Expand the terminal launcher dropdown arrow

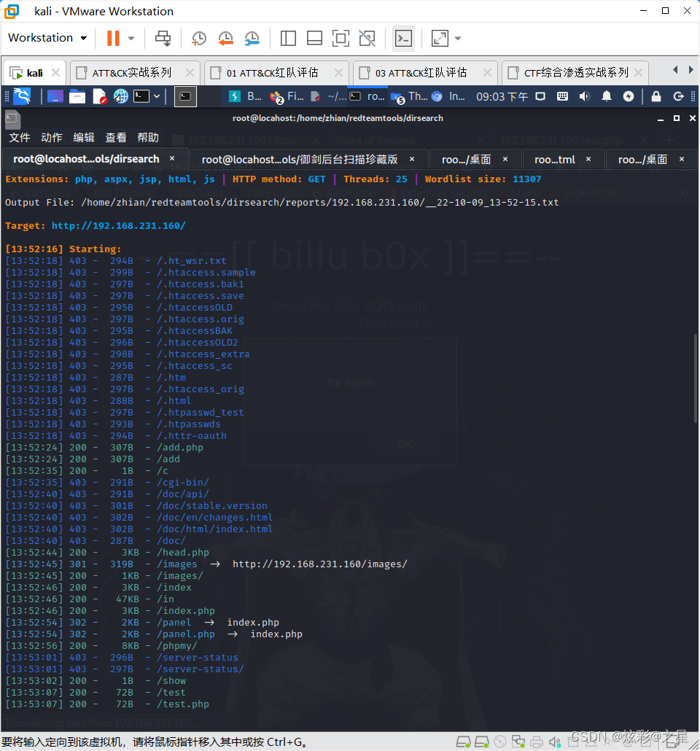tap(157, 97)
